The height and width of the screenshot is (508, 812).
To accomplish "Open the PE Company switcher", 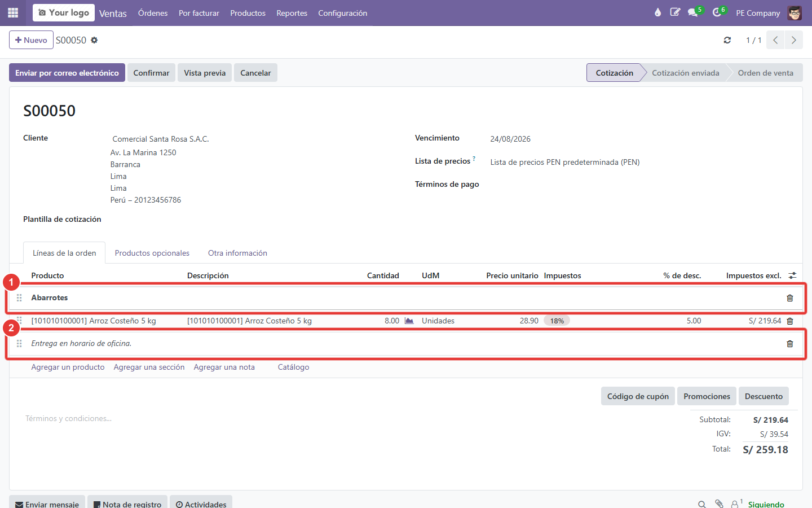I will coord(758,13).
